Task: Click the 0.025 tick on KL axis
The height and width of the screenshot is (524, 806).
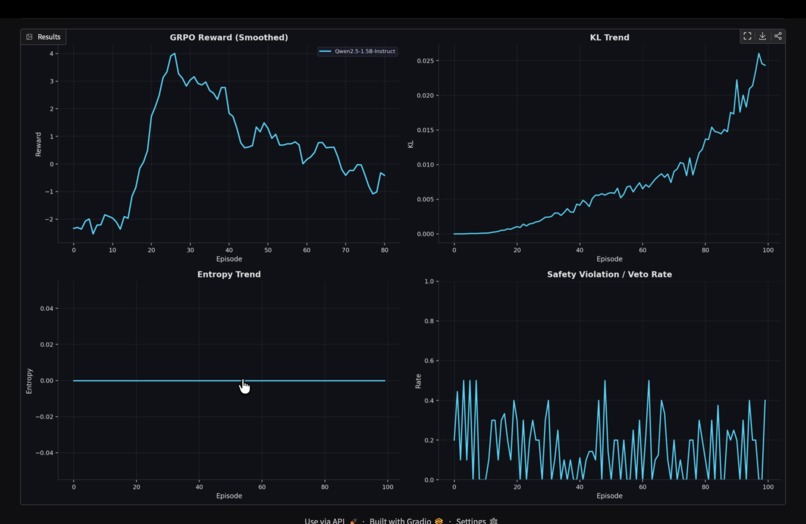Action: tap(425, 61)
